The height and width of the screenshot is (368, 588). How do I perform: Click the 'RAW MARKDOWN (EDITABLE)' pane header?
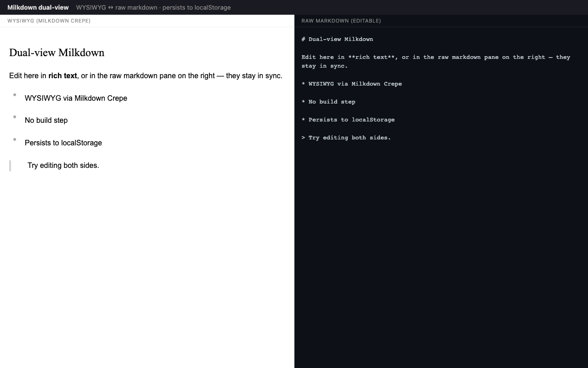coord(341,21)
